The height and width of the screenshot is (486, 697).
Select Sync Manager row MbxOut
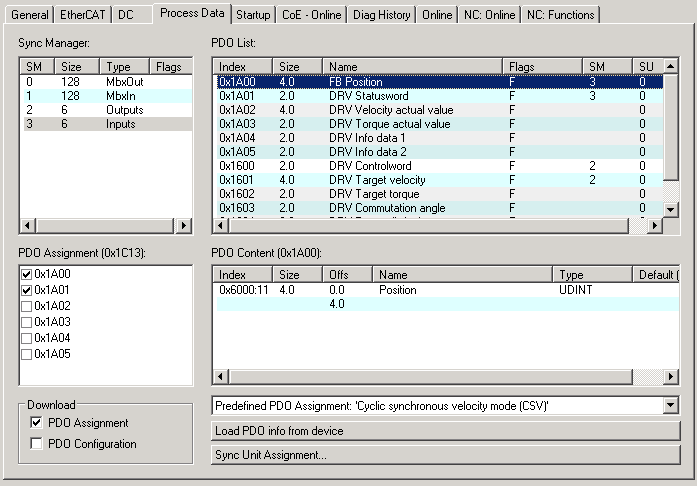[x=107, y=82]
